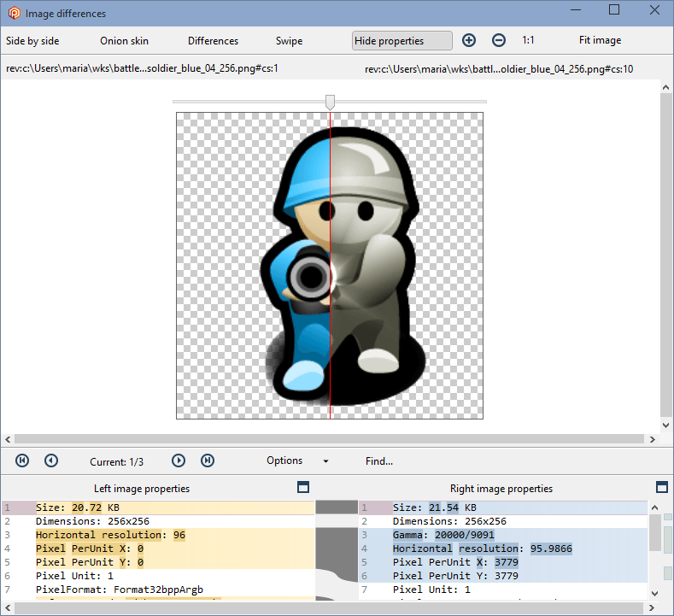Click image area scroll up arrow
The image size is (674, 616).
coord(665,87)
